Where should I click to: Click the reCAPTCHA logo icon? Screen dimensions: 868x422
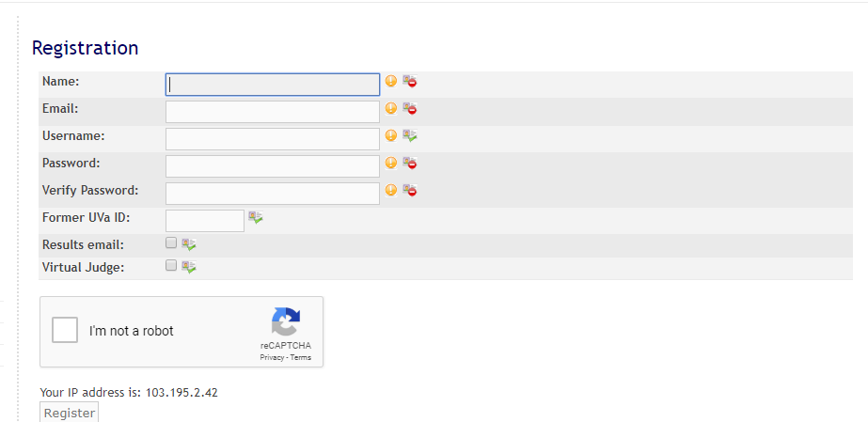[x=286, y=321]
